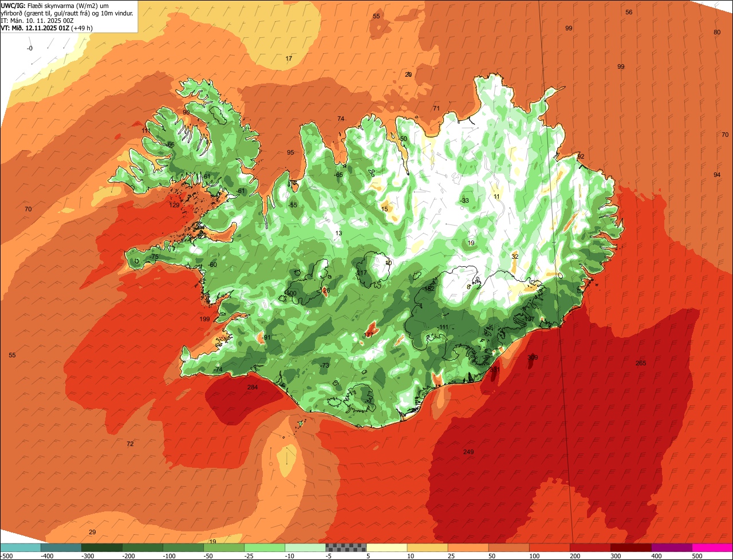This screenshot has height=560, width=733.
Task: Click the map value '265' in the southeast ocean
Action: (x=641, y=363)
